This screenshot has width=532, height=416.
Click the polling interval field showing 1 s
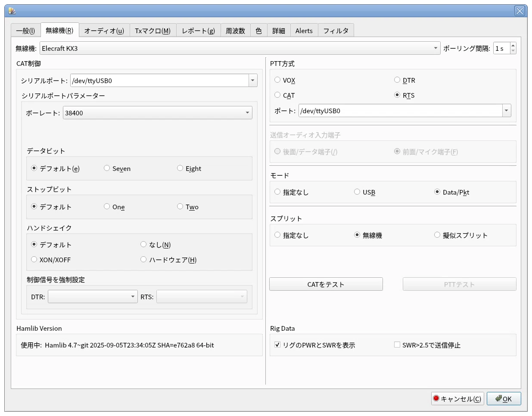[x=502, y=48]
